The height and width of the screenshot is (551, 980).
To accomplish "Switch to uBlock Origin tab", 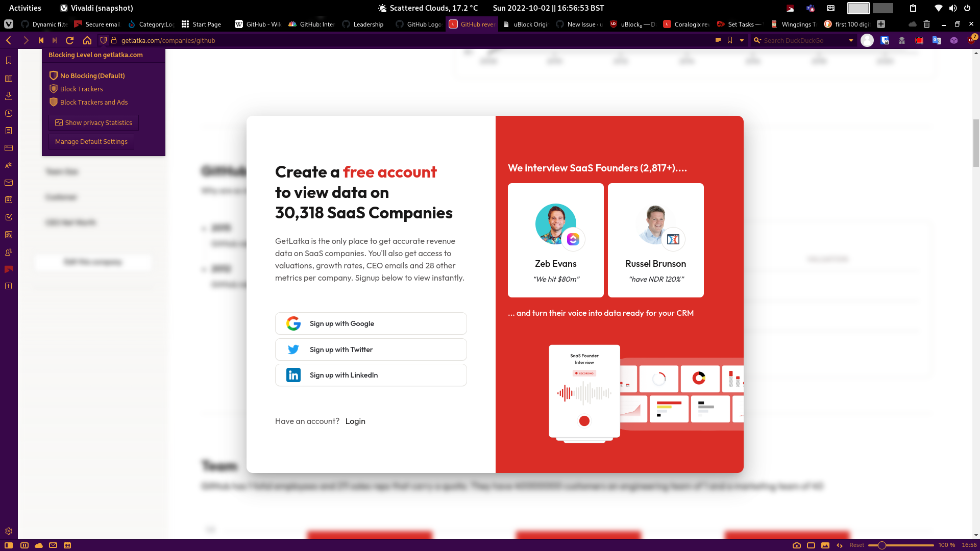I will [x=526, y=24].
